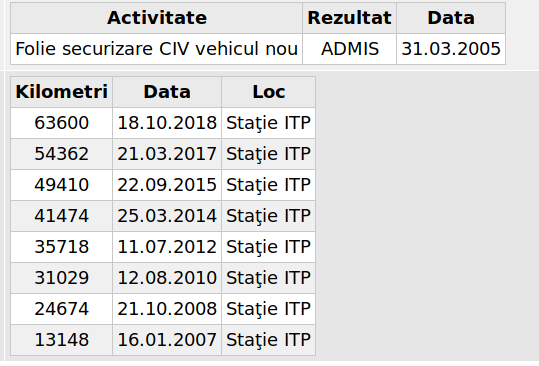Click the 13148 kilometers value
The image size is (539, 366).
coord(62,340)
